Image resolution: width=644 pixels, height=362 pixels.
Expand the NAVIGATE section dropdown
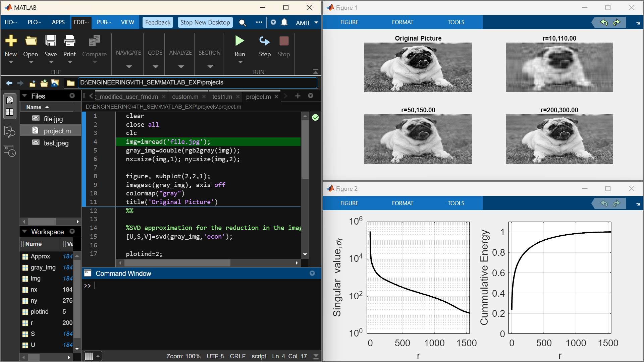(129, 67)
